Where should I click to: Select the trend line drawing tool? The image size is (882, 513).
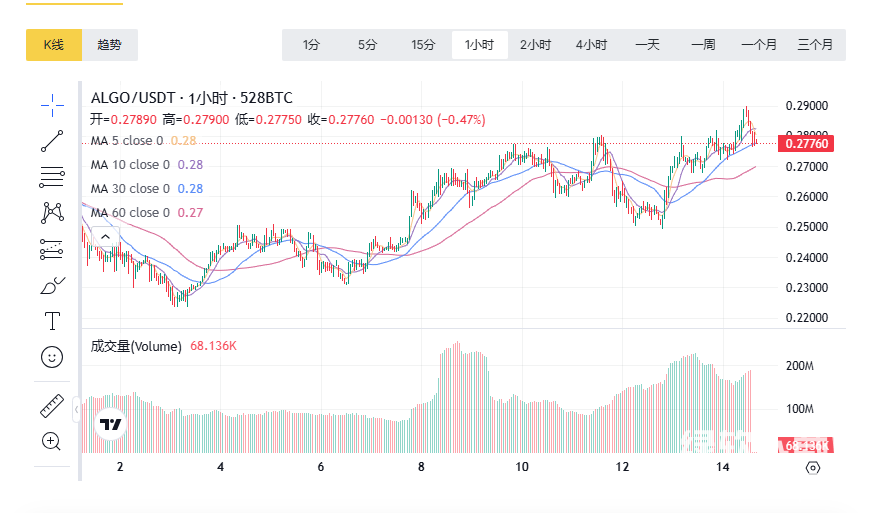[52, 140]
